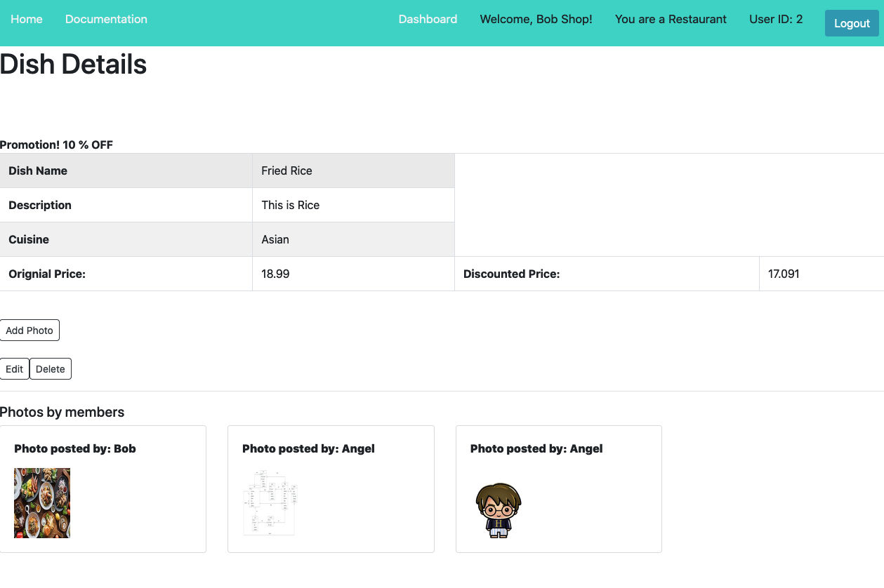Screen dimensions: 884x588
Task: Click the Welcome, Bob Shop! text
Action: pos(536,19)
